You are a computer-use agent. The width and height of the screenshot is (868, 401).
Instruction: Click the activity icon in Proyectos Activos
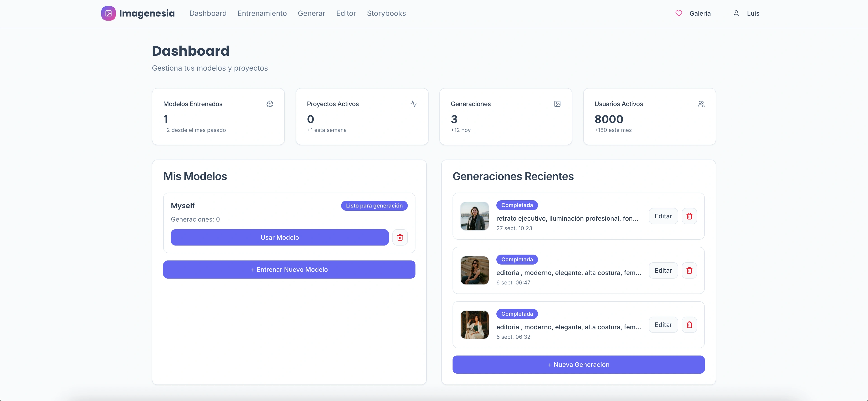pyautogui.click(x=413, y=104)
